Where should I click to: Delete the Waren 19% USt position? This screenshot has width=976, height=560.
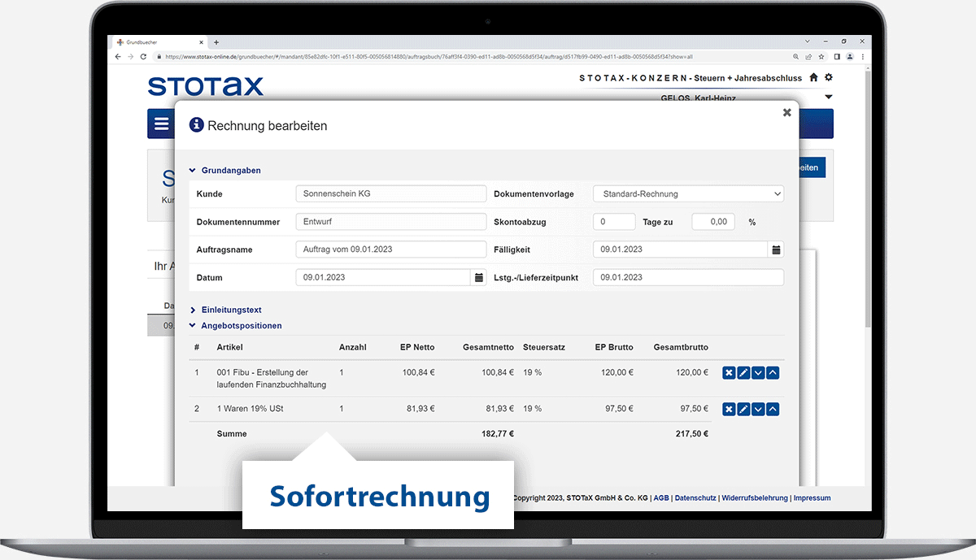click(729, 409)
